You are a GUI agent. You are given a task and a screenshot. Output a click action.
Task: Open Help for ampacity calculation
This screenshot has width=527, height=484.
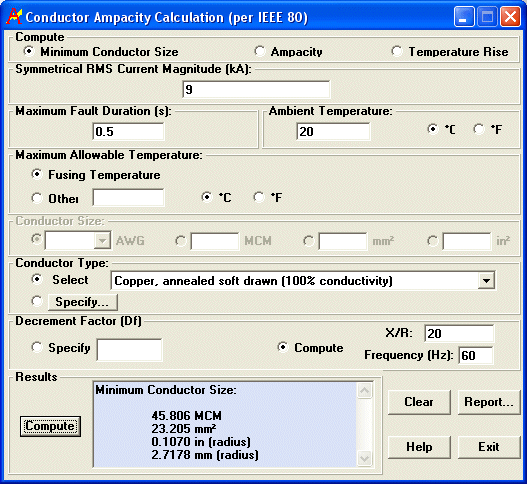419,447
